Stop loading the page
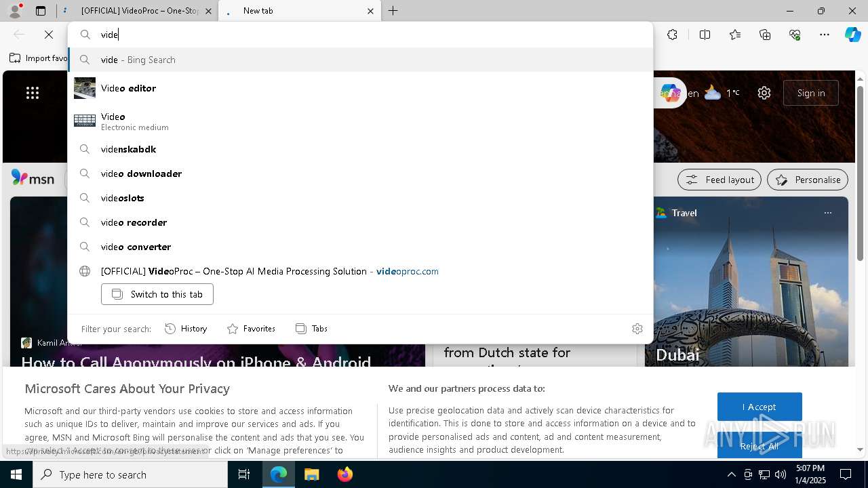 click(49, 35)
